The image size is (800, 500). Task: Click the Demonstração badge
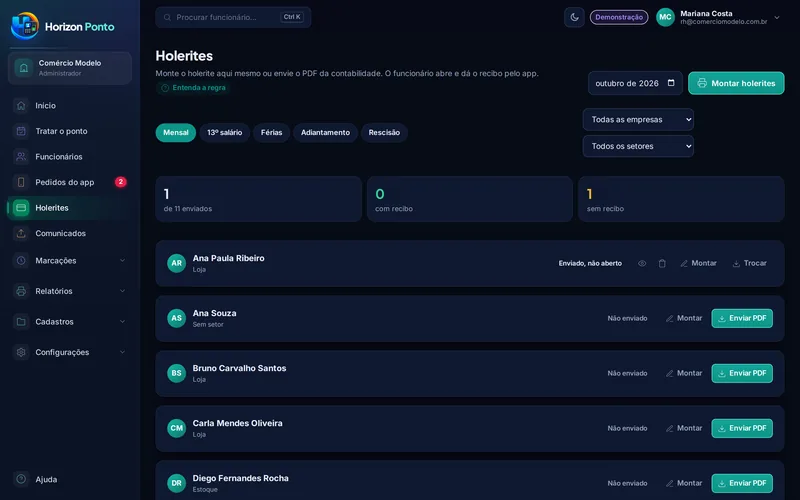pos(619,17)
